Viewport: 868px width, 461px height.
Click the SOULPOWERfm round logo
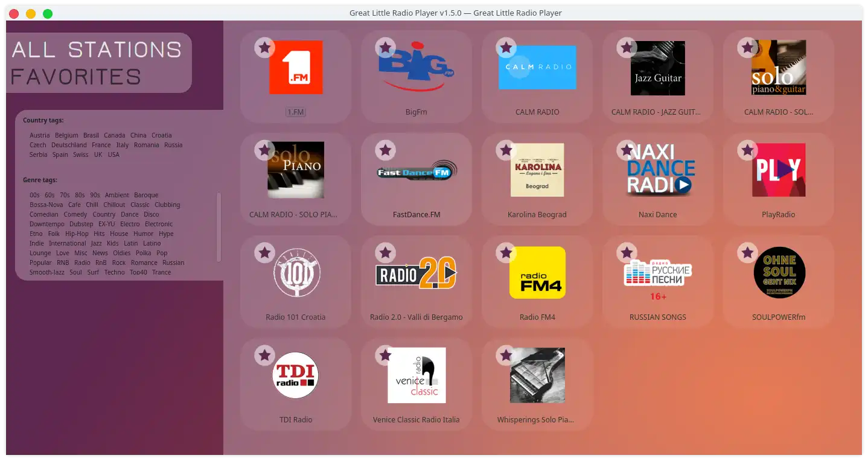coord(779,273)
